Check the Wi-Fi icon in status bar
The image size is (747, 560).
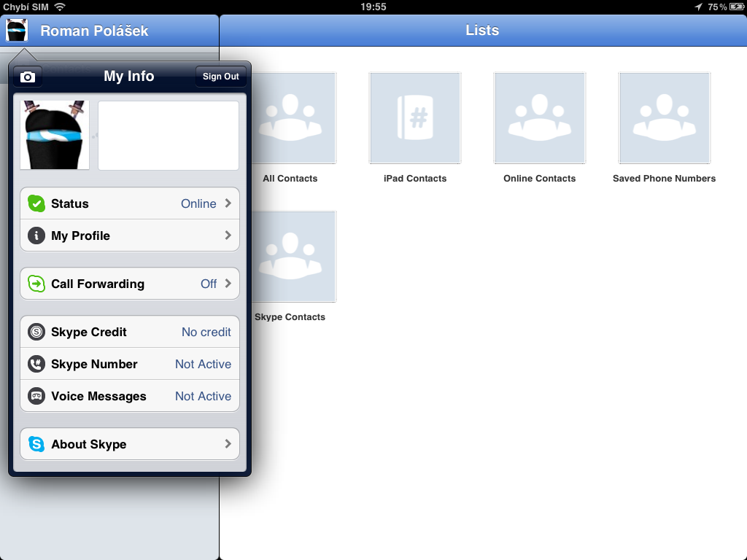(x=60, y=7)
